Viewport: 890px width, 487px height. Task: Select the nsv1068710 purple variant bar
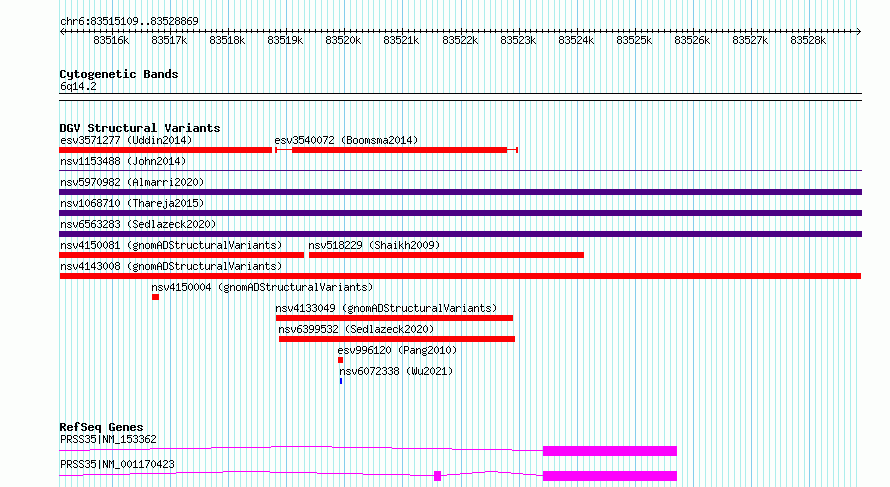[x=460, y=213]
